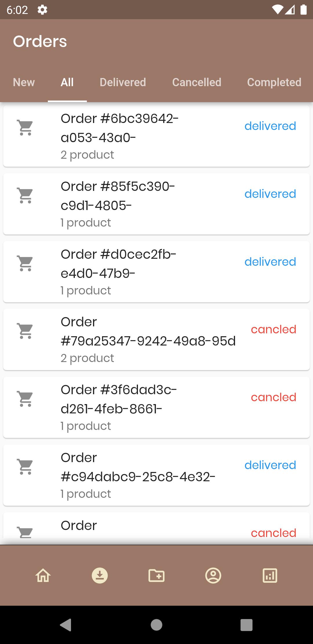313x644 pixels.
Task: Open order #d0cec2fb-e4d0-47b9
Action: point(156,272)
